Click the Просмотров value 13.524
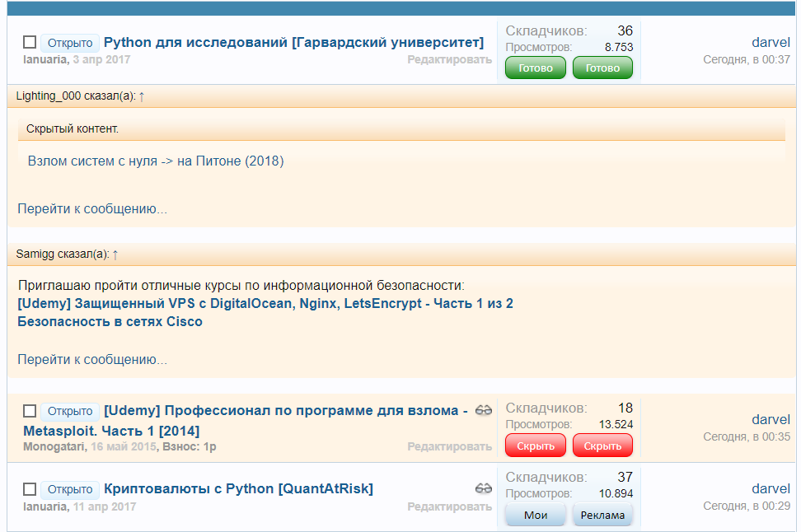801x532 pixels. pyautogui.click(x=616, y=425)
